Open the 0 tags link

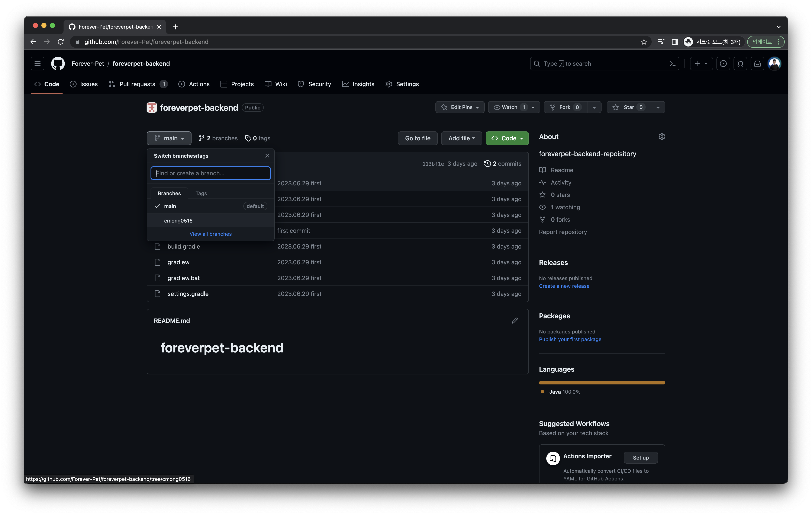tap(258, 138)
